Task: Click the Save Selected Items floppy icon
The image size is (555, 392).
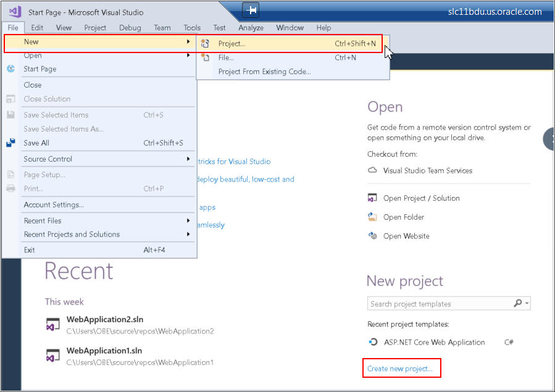Action: (x=10, y=115)
